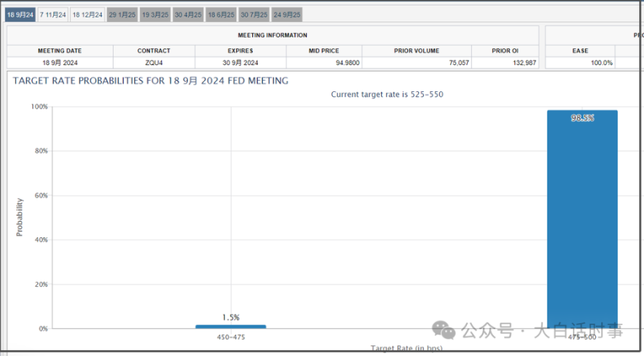644x356 pixels.
Task: Click the 98.5% probability bar
Action: point(582,219)
